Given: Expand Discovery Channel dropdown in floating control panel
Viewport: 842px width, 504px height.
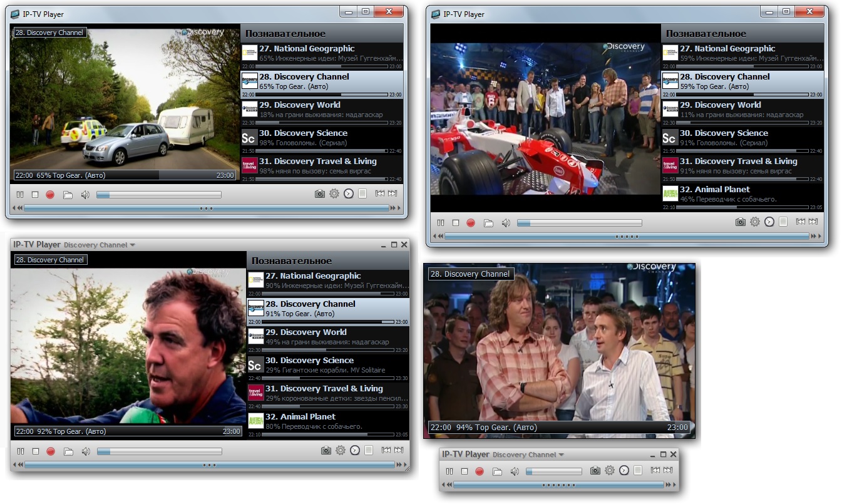Looking at the screenshot, I should point(528,455).
